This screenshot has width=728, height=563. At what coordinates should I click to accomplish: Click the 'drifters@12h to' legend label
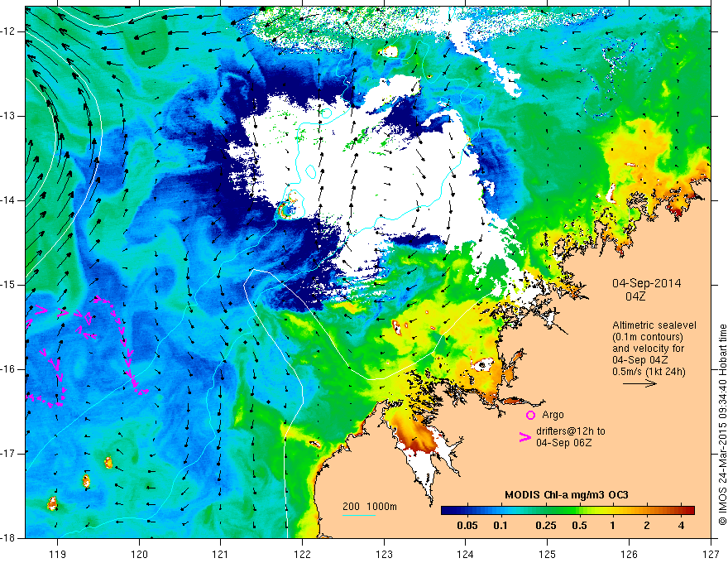pyautogui.click(x=571, y=431)
